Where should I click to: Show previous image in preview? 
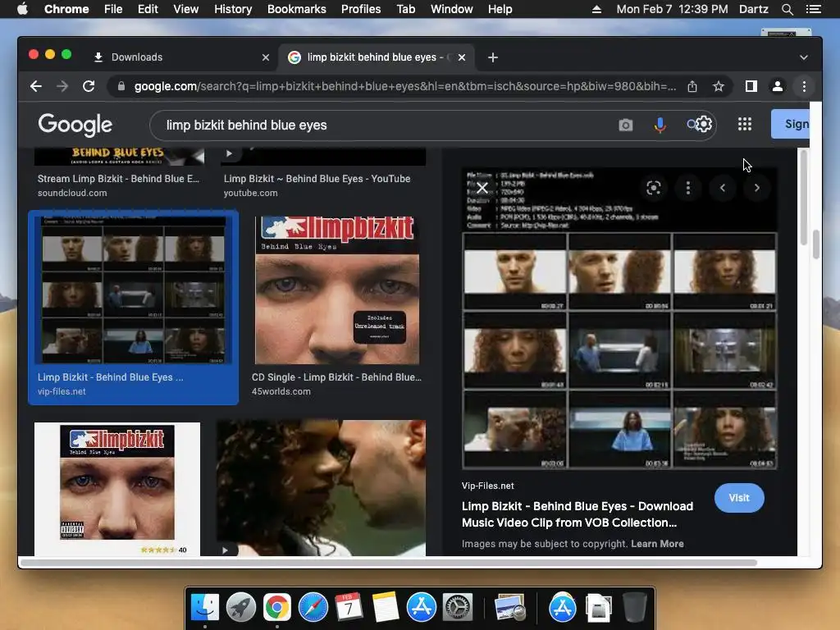click(x=722, y=188)
